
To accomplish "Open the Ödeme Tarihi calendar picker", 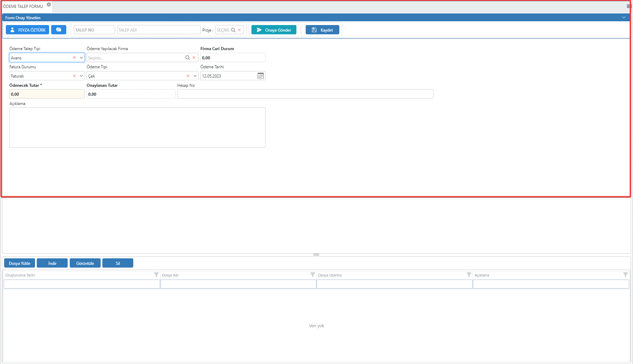I will tap(261, 76).
